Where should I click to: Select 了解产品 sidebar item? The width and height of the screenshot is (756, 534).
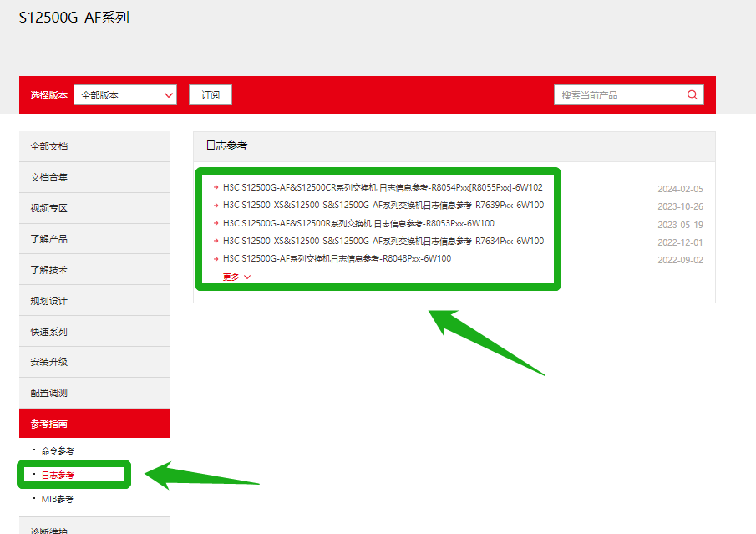94,239
